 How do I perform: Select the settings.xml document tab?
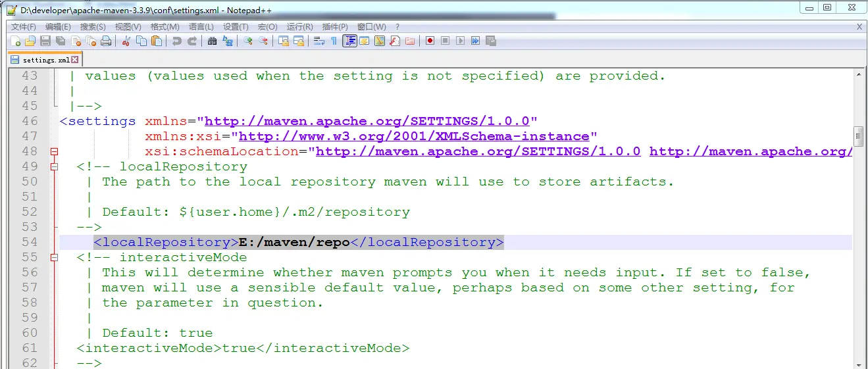pos(44,60)
